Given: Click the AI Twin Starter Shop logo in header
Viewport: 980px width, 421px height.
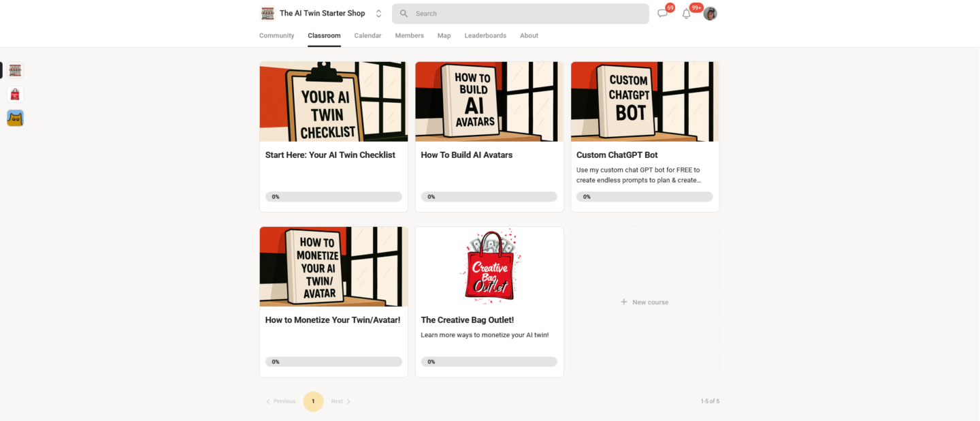Looking at the screenshot, I should pyautogui.click(x=267, y=14).
